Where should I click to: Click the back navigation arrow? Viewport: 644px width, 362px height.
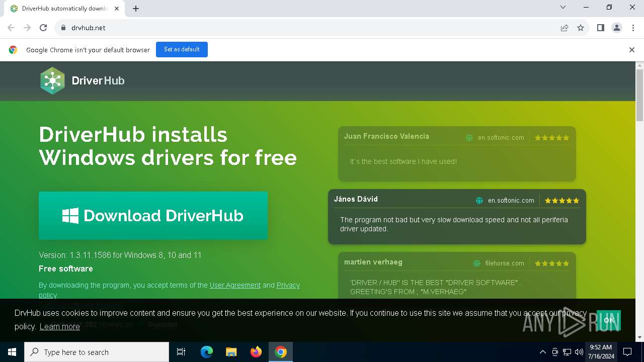[11, 28]
